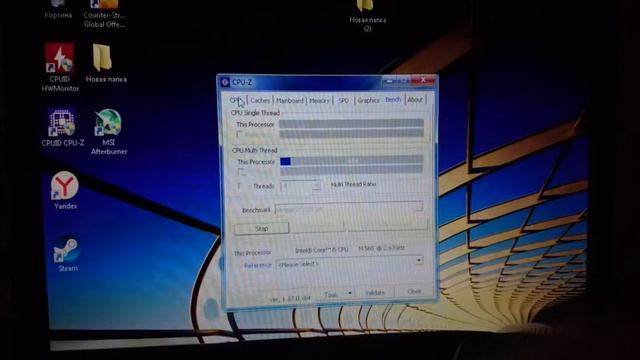Switch to the Memory tab
The image size is (640, 360).
319,100
